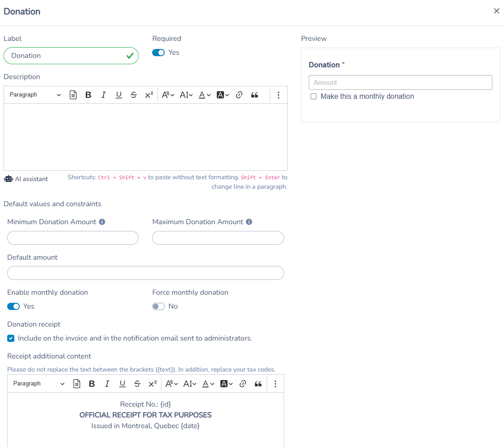Show more options in Description editor toolbar
The height and width of the screenshot is (447, 504).
pyautogui.click(x=278, y=95)
